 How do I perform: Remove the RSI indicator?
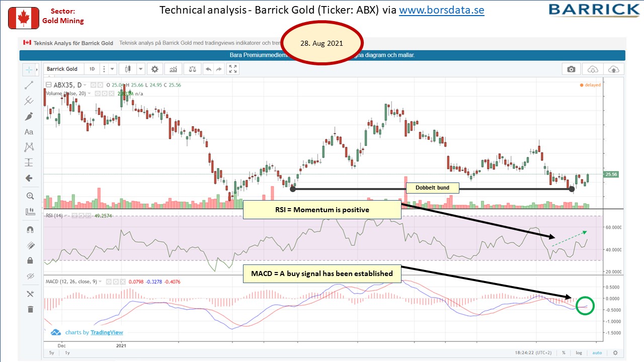point(89,216)
